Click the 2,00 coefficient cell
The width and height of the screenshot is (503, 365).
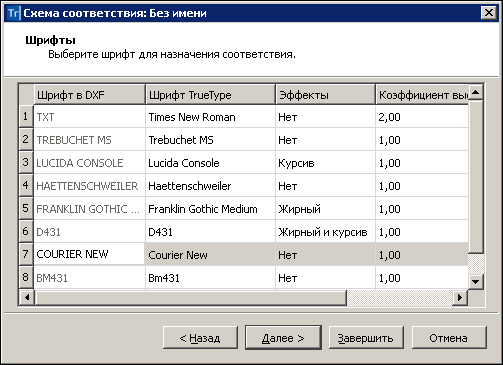point(422,117)
